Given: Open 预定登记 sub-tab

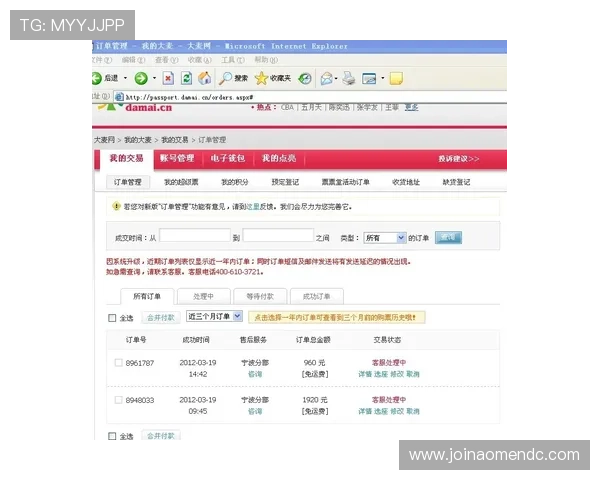Looking at the screenshot, I should point(285,182).
